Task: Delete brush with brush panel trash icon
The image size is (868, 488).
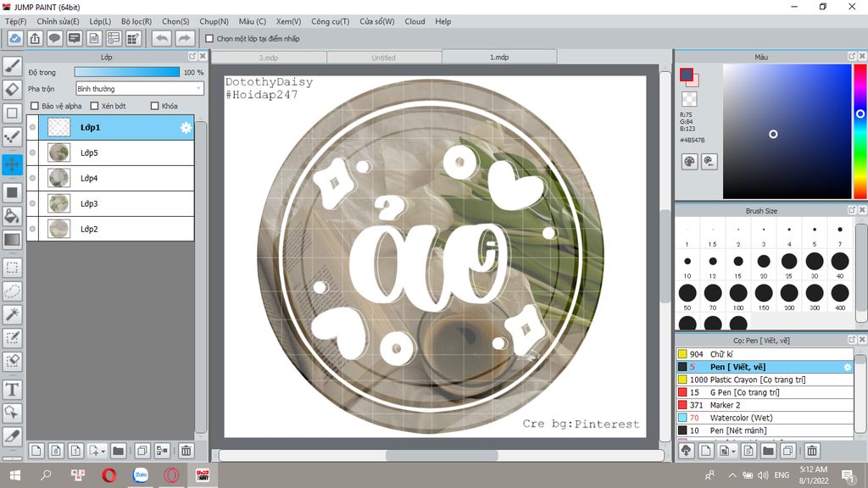Action: 811,451
